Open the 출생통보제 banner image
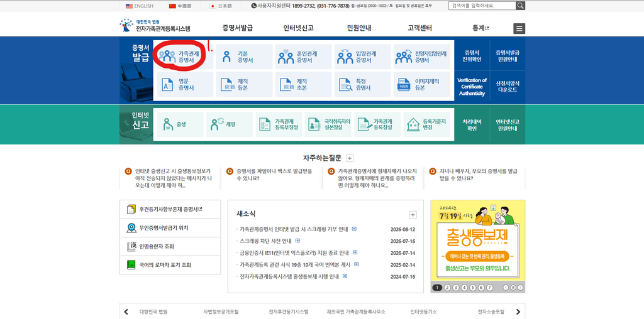 (478, 241)
